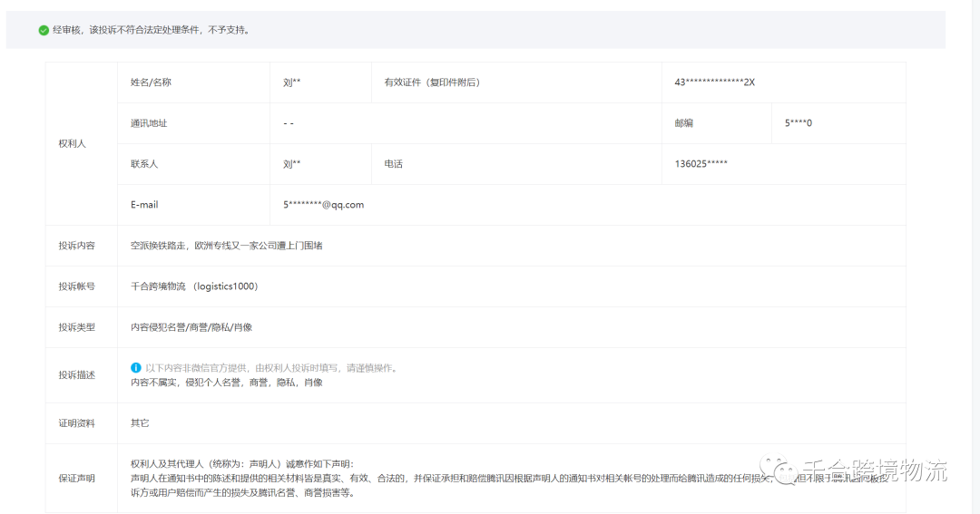Click the postal code value 5****0
This screenshot has height=514, width=980.
[799, 123]
